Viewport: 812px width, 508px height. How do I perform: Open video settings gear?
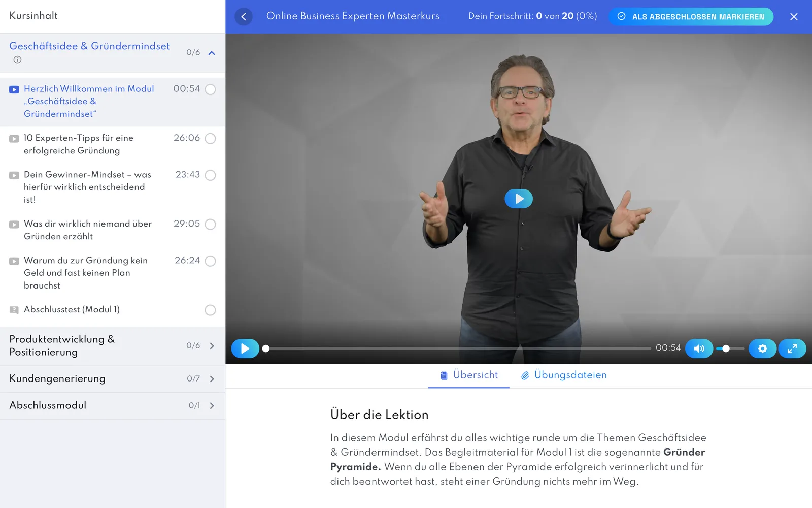point(762,348)
